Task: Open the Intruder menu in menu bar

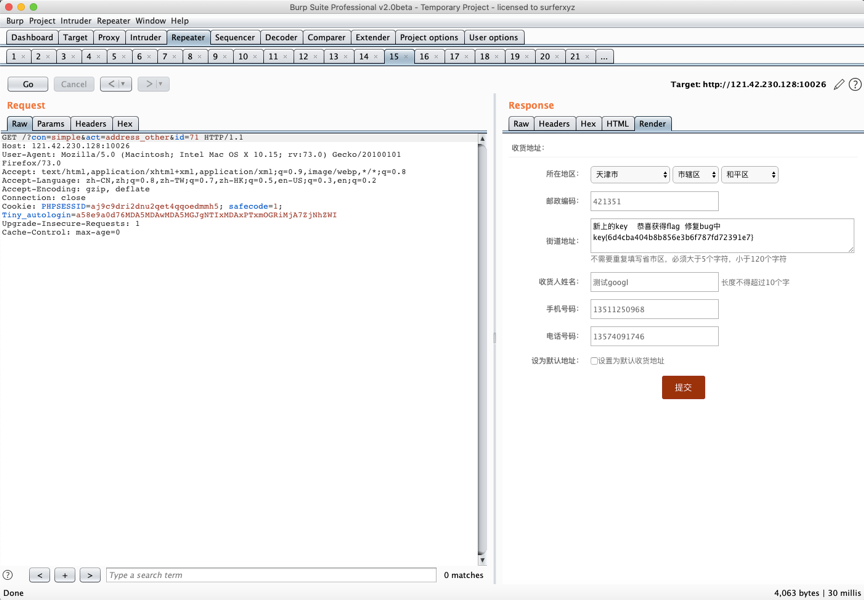Action: click(76, 20)
